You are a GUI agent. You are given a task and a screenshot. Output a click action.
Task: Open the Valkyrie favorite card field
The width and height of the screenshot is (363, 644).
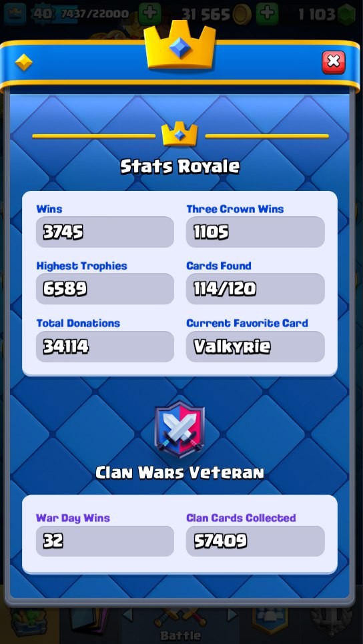pos(255,346)
